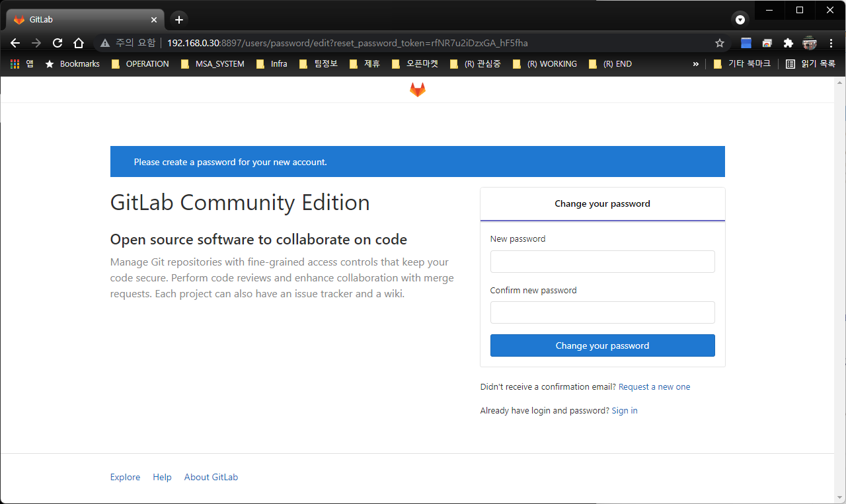Open the Explore footer link
The width and height of the screenshot is (846, 504).
point(125,478)
